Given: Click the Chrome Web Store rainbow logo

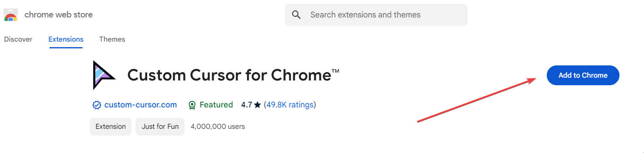Looking at the screenshot, I should (x=11, y=15).
